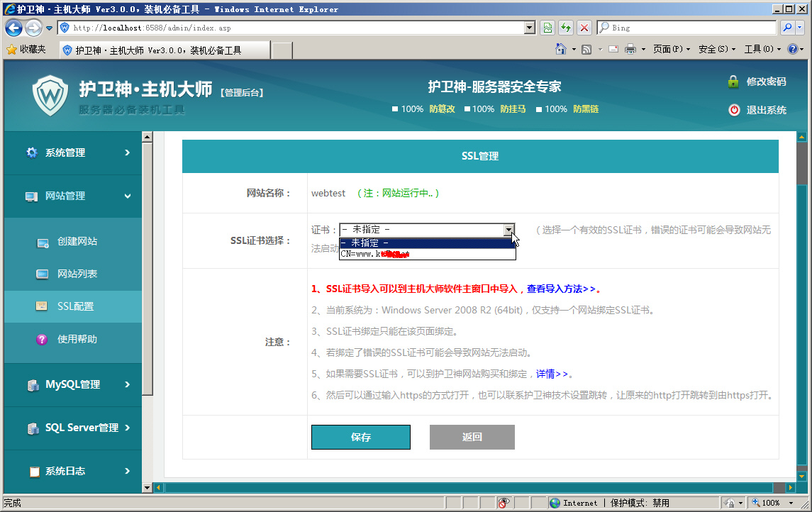The width and height of the screenshot is (812, 512).
Task: Click the 保存 button
Action: click(x=360, y=437)
